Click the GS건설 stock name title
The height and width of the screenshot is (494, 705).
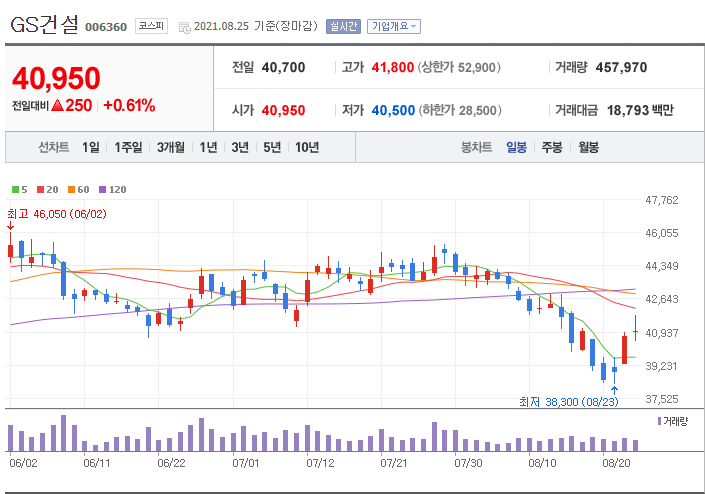pyautogui.click(x=44, y=25)
